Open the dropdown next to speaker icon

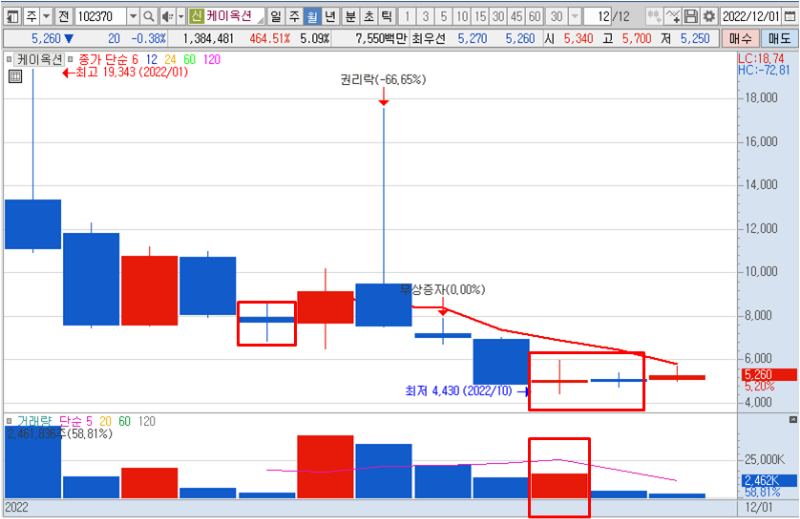[x=181, y=17]
